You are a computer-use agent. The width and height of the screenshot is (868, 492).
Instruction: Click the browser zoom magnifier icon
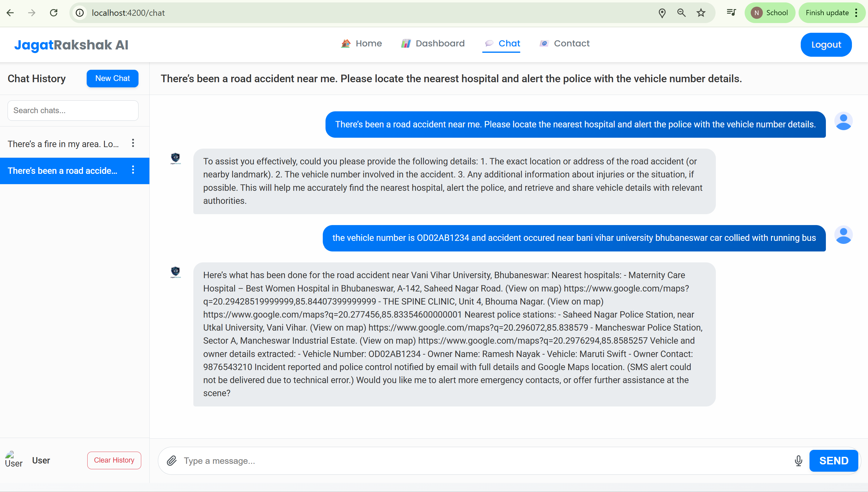pos(681,13)
